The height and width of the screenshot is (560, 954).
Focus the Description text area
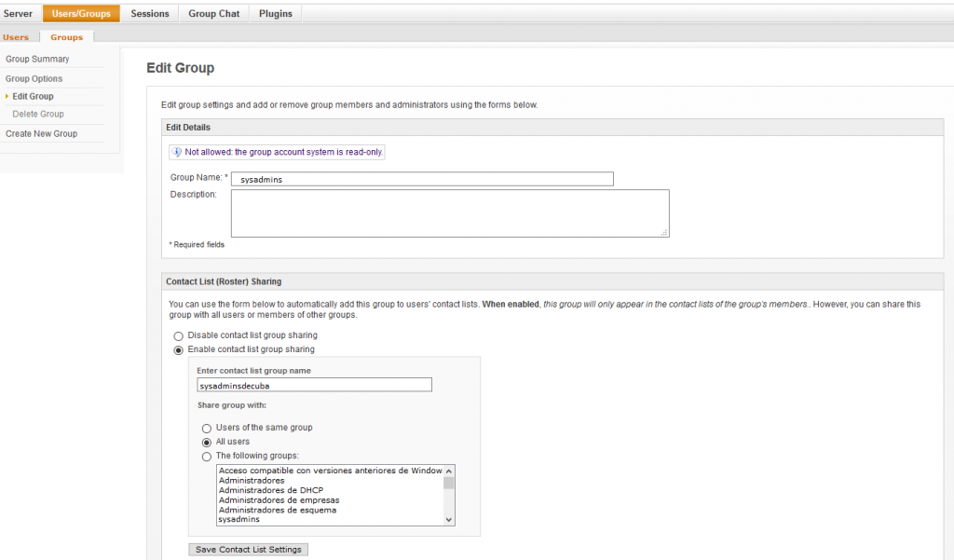pos(450,213)
